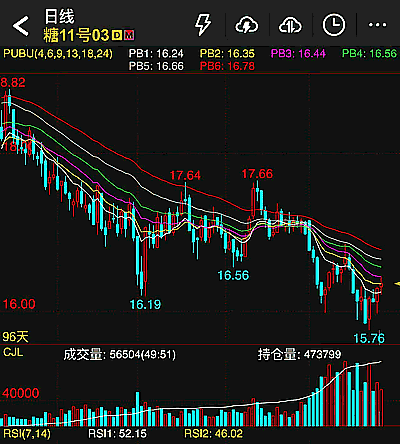Tap the yellow D badge beside contract name
This screenshot has height=444, width=400.
(x=117, y=35)
